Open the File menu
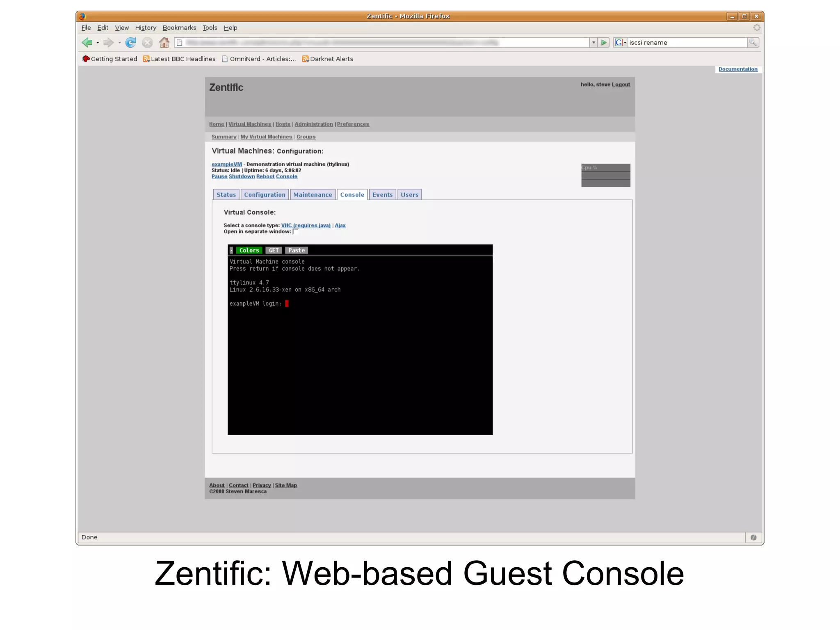840x630 pixels. [86, 27]
